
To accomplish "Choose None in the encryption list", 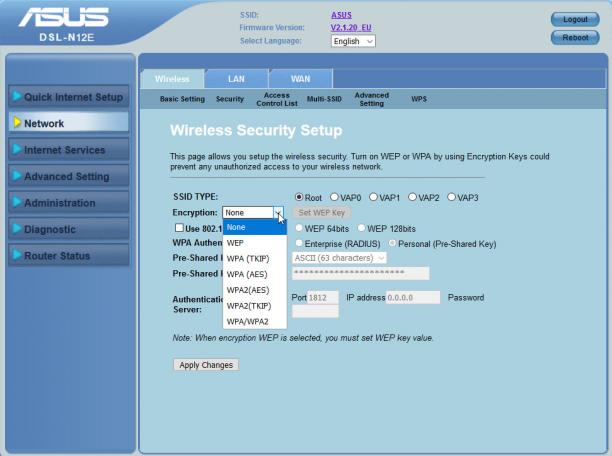I will point(255,227).
